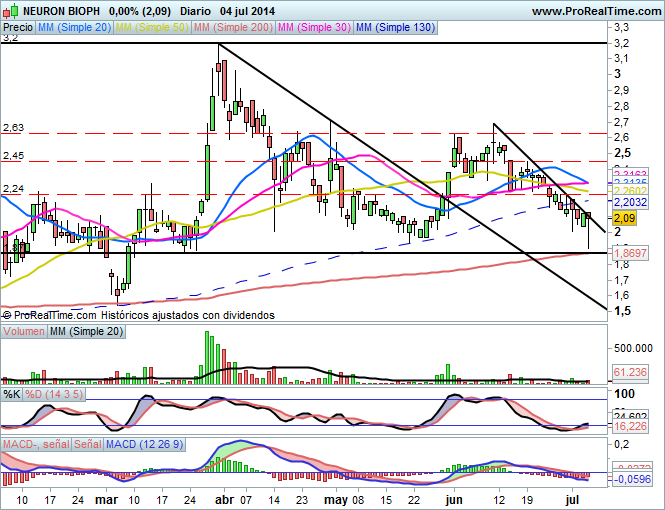Select the Precio label tab
This screenshot has width=665, height=510.
click(17, 29)
